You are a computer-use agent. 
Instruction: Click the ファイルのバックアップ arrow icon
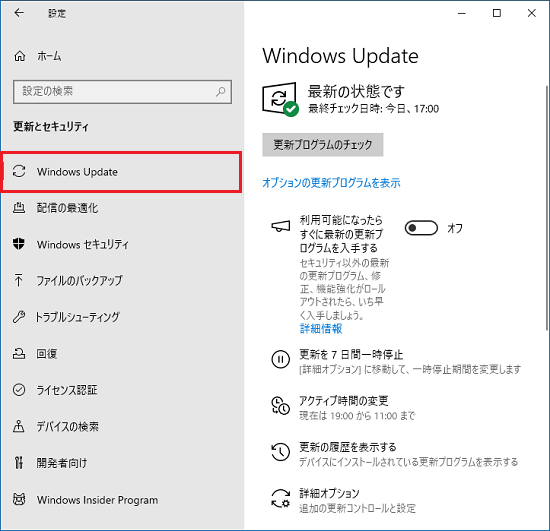[19, 280]
